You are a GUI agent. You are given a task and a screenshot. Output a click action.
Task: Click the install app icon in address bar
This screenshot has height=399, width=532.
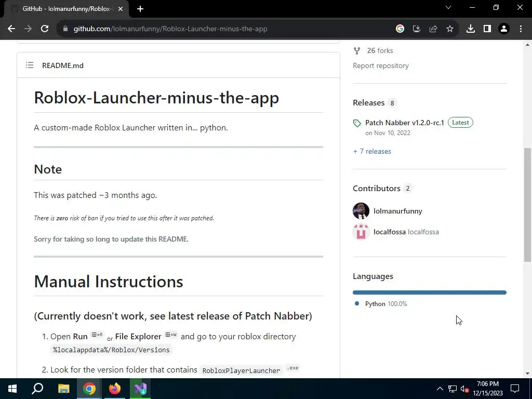click(416, 29)
